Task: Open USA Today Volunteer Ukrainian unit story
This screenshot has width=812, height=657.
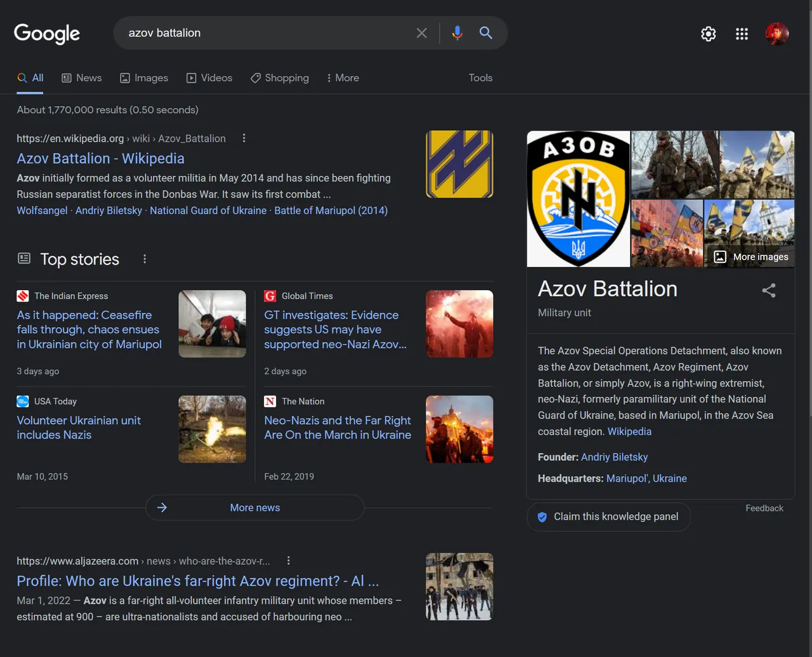Action: (x=79, y=428)
